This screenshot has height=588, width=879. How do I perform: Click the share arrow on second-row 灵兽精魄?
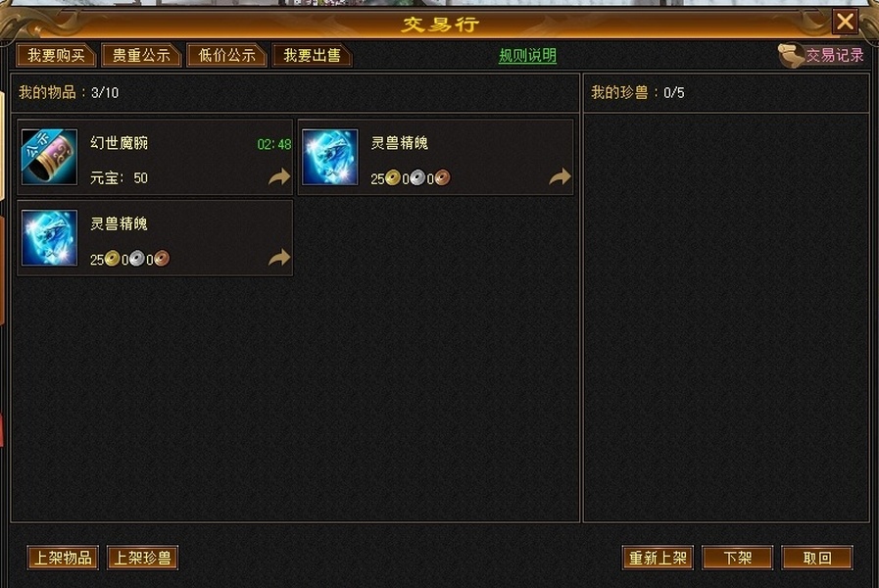pos(279,258)
